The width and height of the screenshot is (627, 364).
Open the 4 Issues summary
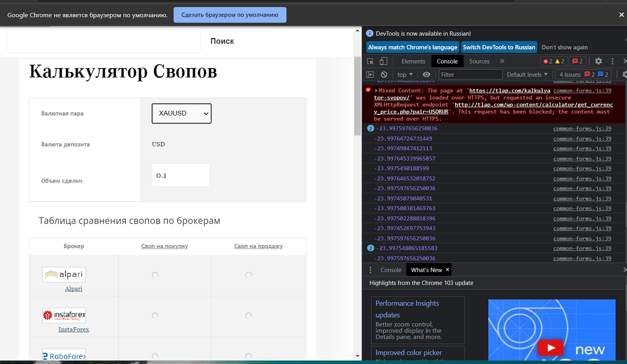pos(584,74)
